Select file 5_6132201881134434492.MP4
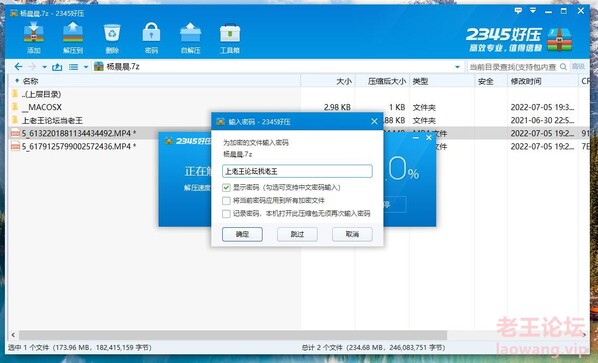The height and width of the screenshot is (363, 598). coord(79,133)
